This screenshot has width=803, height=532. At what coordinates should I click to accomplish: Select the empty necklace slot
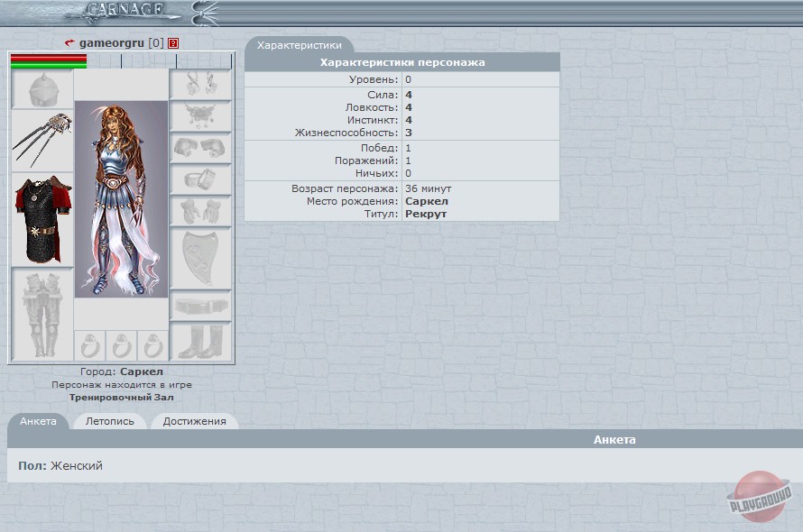point(201,115)
